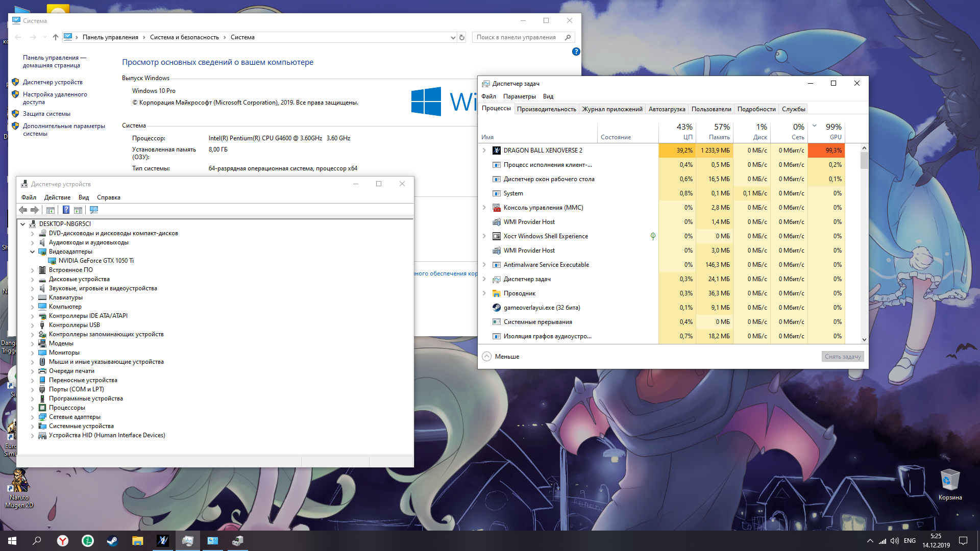
Task: Open action center notification icon
Action: (963, 541)
